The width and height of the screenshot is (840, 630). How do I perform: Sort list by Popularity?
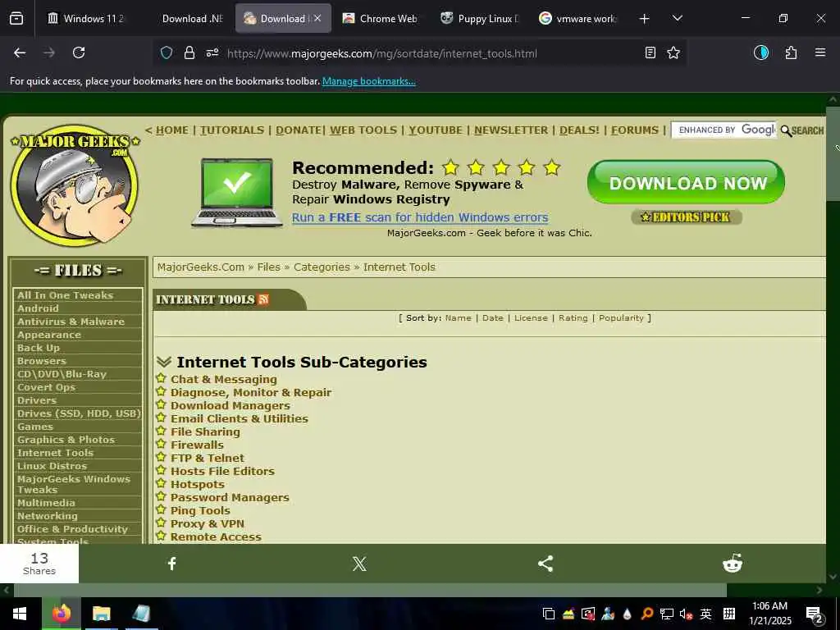click(x=622, y=318)
